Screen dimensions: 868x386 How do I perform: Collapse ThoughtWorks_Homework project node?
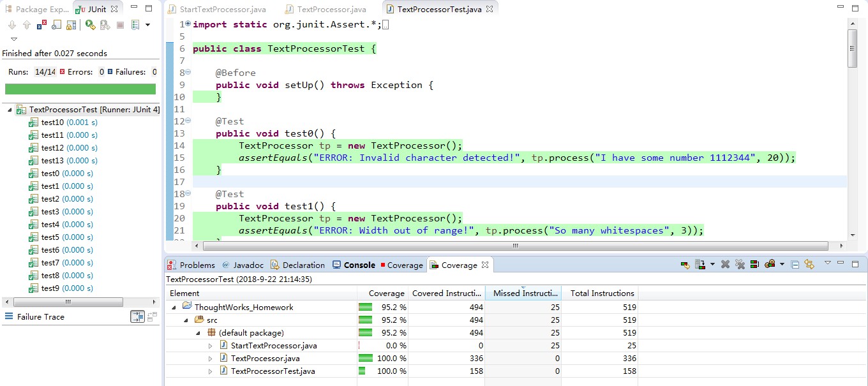click(174, 307)
